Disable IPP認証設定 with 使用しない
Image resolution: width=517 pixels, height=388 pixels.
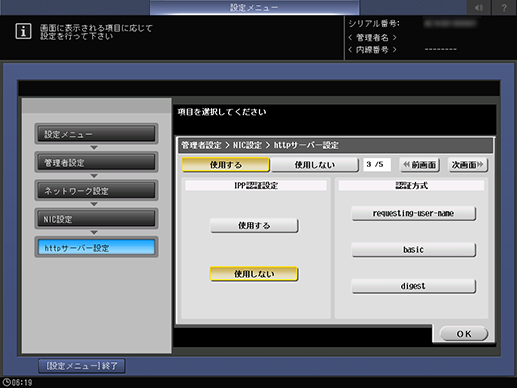tap(254, 274)
